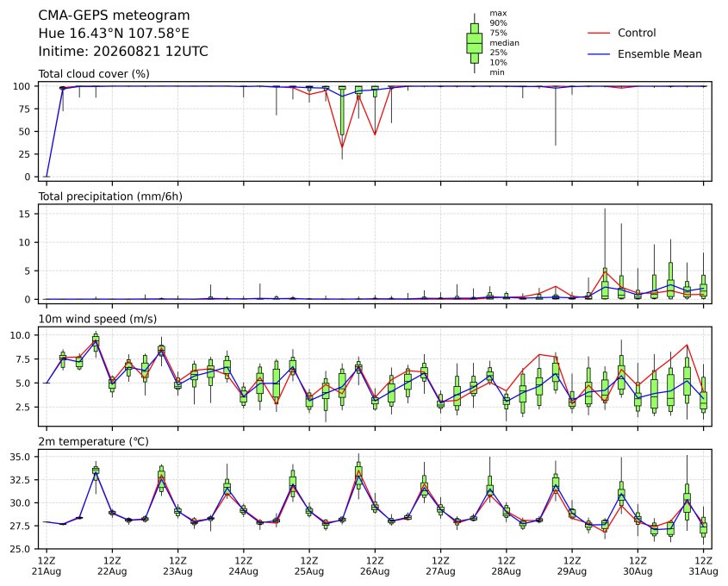Click the '12Z 31Aug' x-axis label
Screen dimensions: 728x586
click(703, 566)
